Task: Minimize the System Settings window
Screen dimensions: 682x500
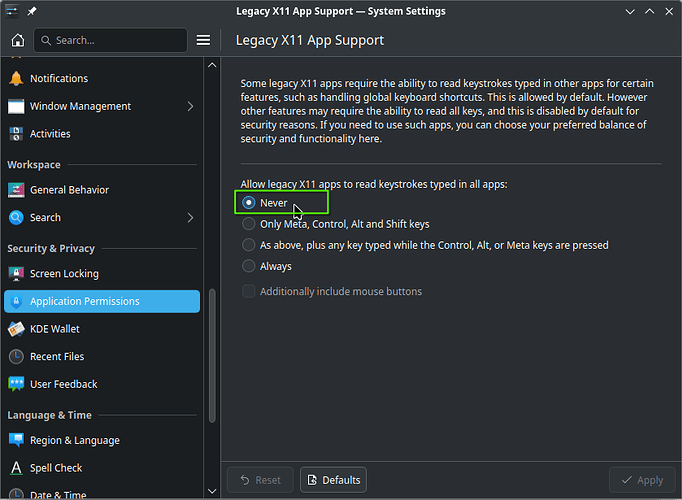Action: 630,11
